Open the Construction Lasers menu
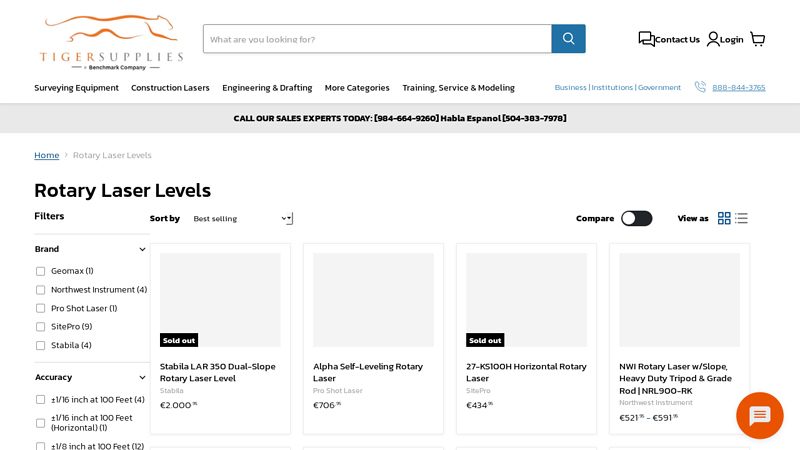 pyautogui.click(x=170, y=88)
